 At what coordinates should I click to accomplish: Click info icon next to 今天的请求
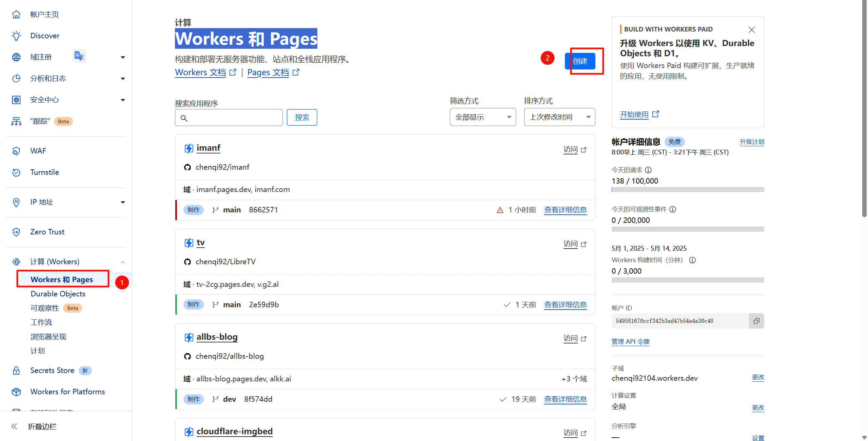tap(648, 170)
